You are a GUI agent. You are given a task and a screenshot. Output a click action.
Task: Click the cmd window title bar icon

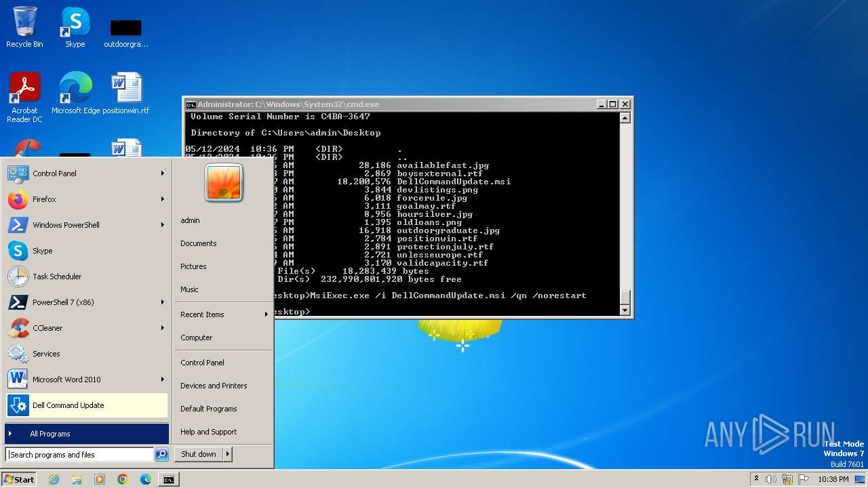(x=191, y=104)
